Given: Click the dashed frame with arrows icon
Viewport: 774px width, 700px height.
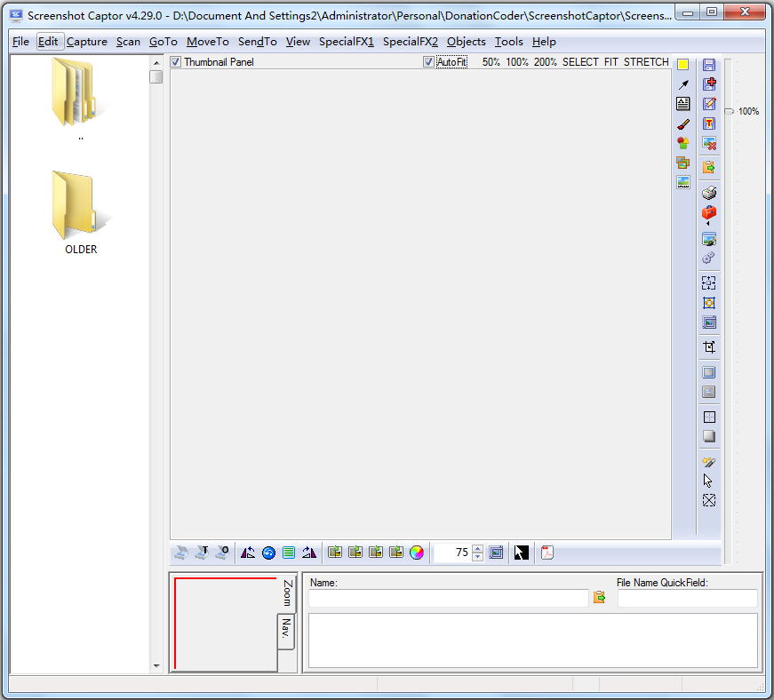Looking at the screenshot, I should [x=709, y=282].
